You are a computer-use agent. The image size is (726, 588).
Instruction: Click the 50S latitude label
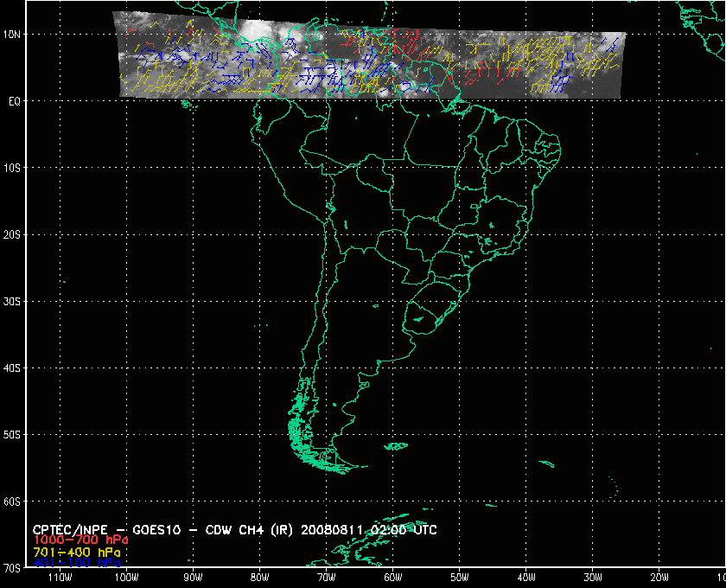[x=11, y=435]
